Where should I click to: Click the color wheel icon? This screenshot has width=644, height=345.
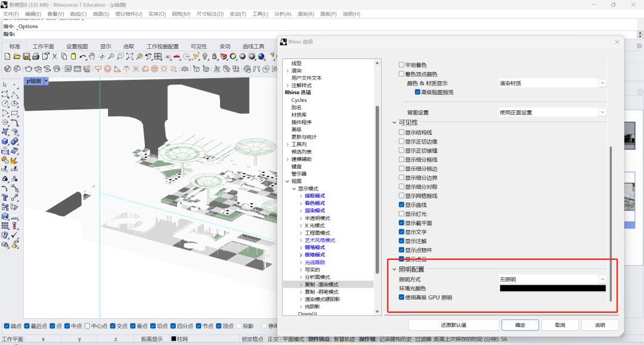(x=233, y=57)
